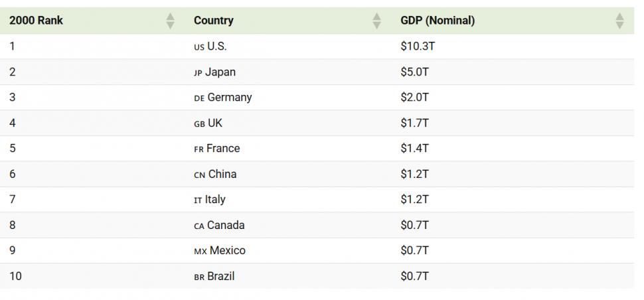Viewport: 644px width, 300px height.
Task: Click Mexico in the table
Action: tap(228, 251)
